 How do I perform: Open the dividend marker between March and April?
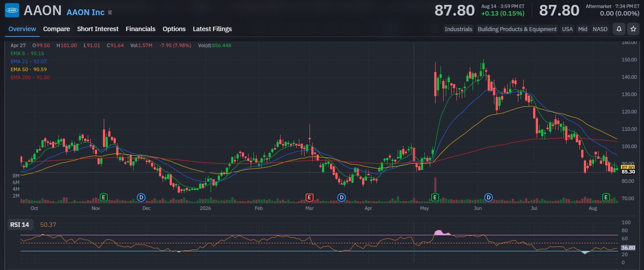click(x=341, y=197)
